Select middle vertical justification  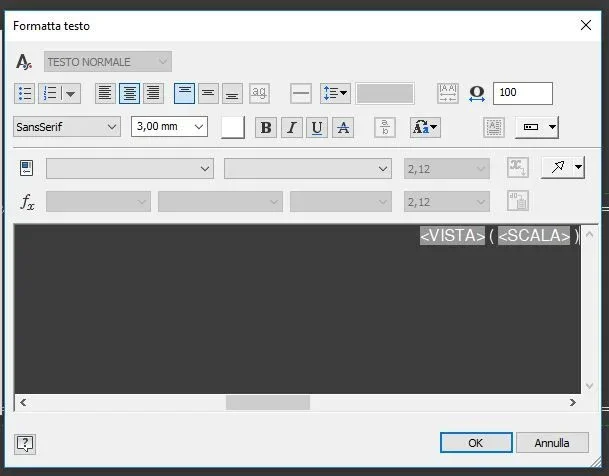pos(209,94)
